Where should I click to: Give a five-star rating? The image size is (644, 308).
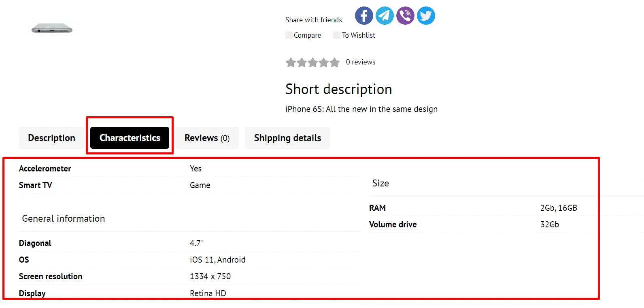pyautogui.click(x=334, y=62)
